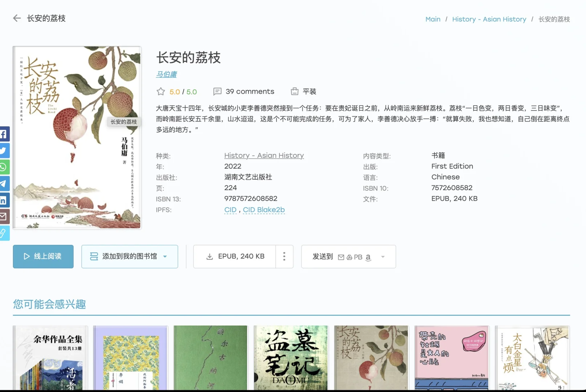Image resolution: width=586 pixels, height=392 pixels.
Task: Open 盗墓笔记 recommended book
Action: (x=291, y=358)
